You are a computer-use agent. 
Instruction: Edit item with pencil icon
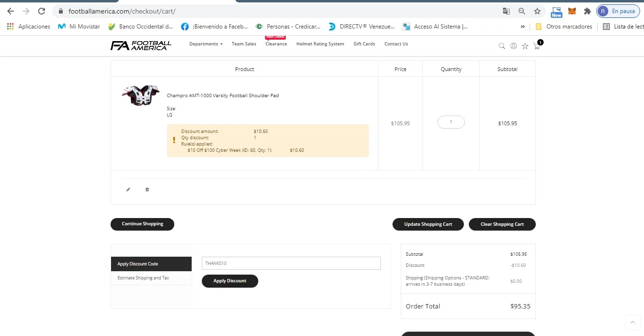pyautogui.click(x=128, y=190)
